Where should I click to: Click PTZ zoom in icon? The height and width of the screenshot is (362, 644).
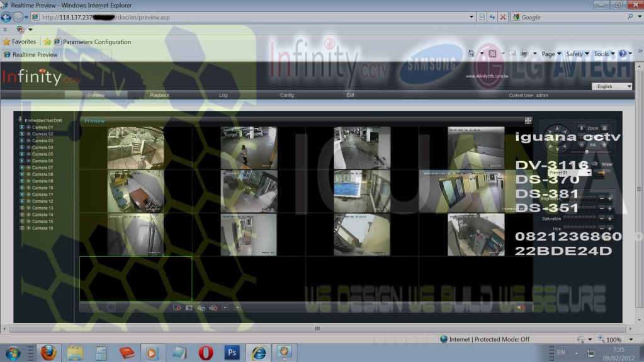(x=604, y=128)
